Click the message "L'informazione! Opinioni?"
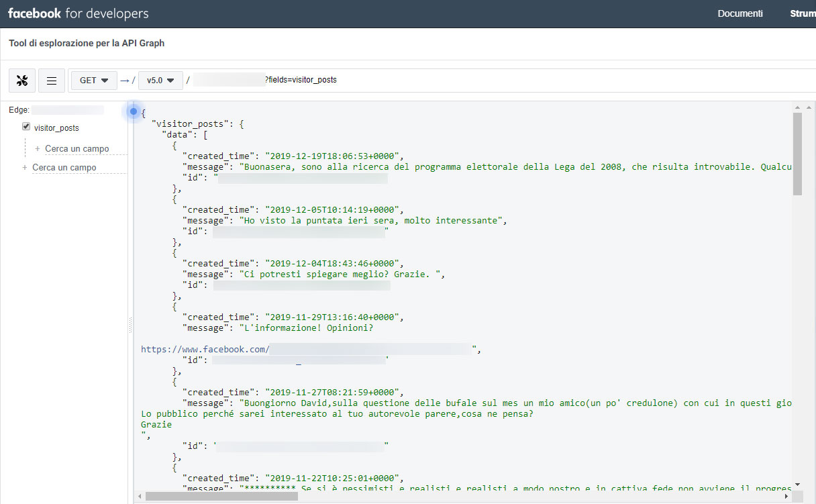The image size is (816, 504). [x=305, y=327]
